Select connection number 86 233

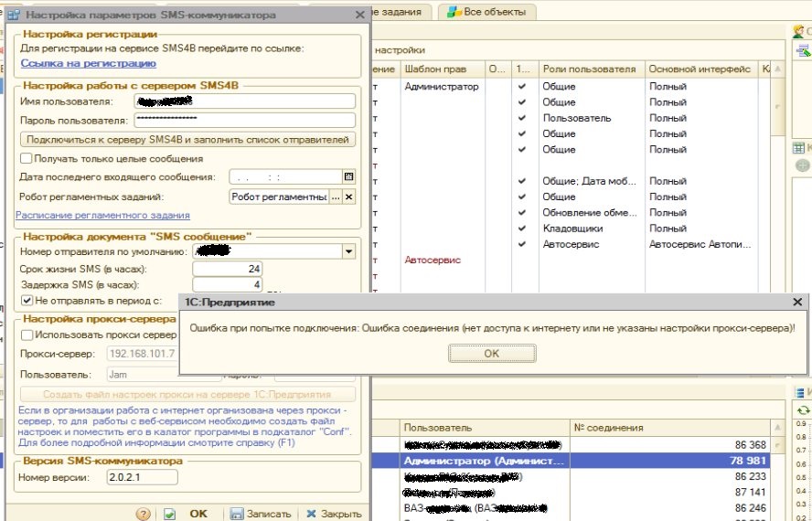coord(670,476)
